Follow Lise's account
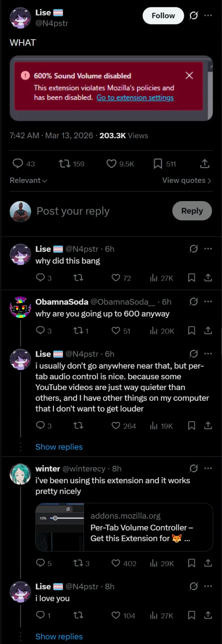 click(163, 16)
